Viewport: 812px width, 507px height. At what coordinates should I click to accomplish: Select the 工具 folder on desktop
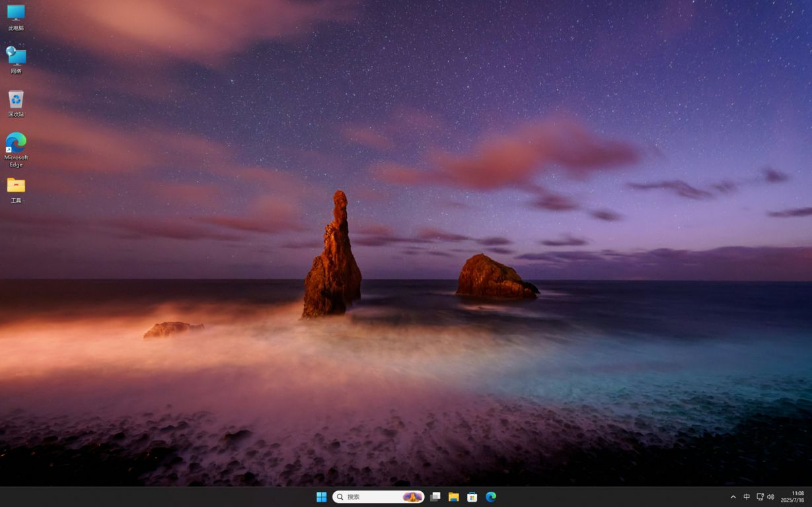pos(16,188)
